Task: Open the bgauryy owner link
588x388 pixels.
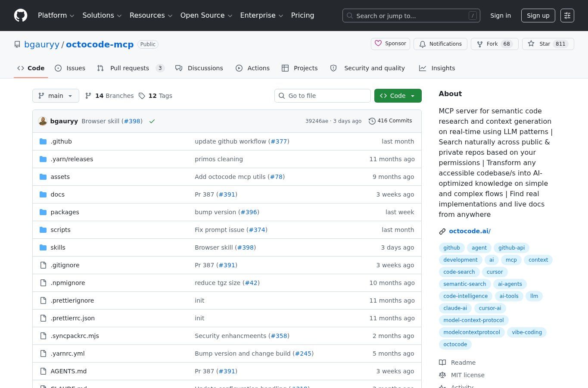Action: tap(42, 44)
